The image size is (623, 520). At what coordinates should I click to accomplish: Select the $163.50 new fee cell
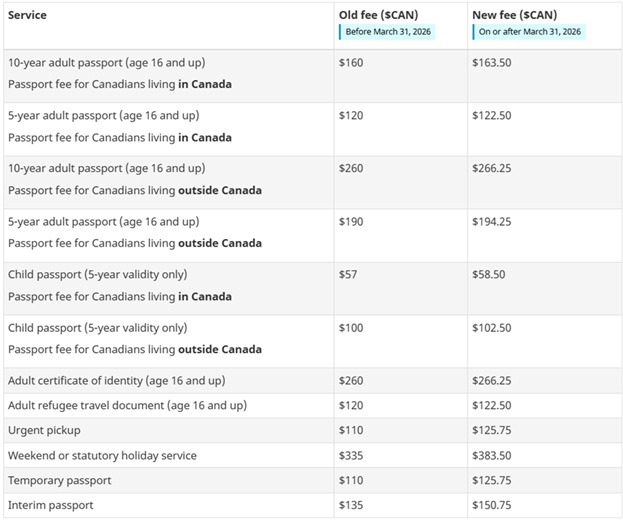click(492, 62)
